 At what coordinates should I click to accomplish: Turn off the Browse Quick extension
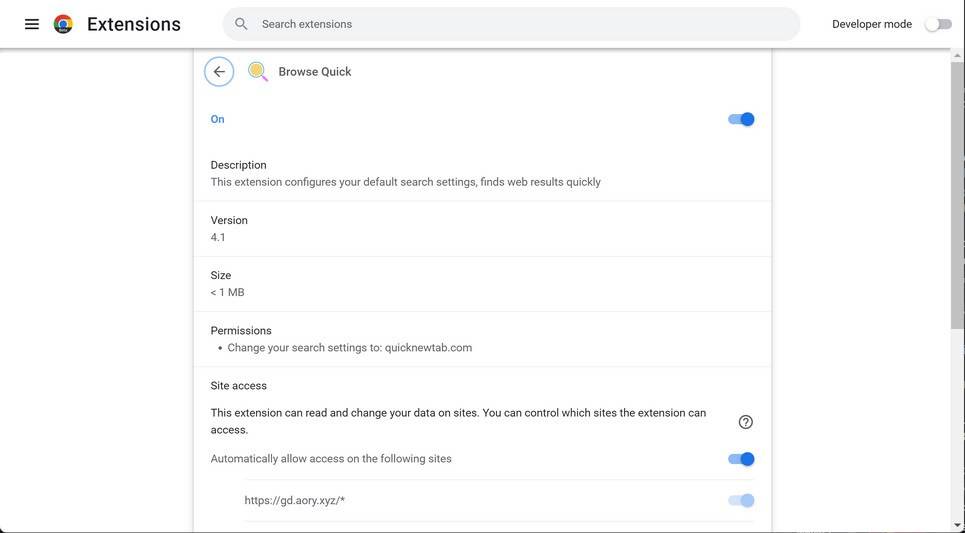pyautogui.click(x=741, y=119)
